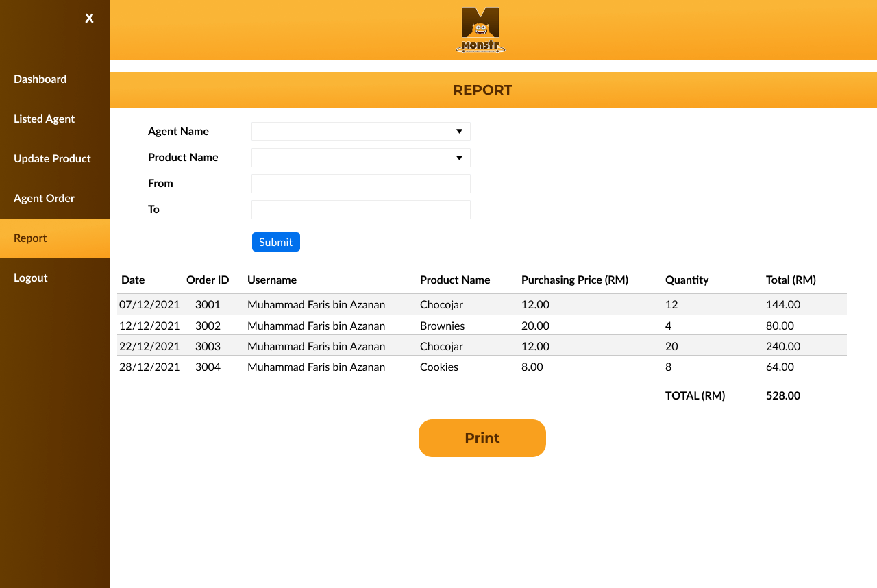Viewport: 877px width, 588px height.
Task: Expand the Agent Name dropdown
Action: coord(360,132)
